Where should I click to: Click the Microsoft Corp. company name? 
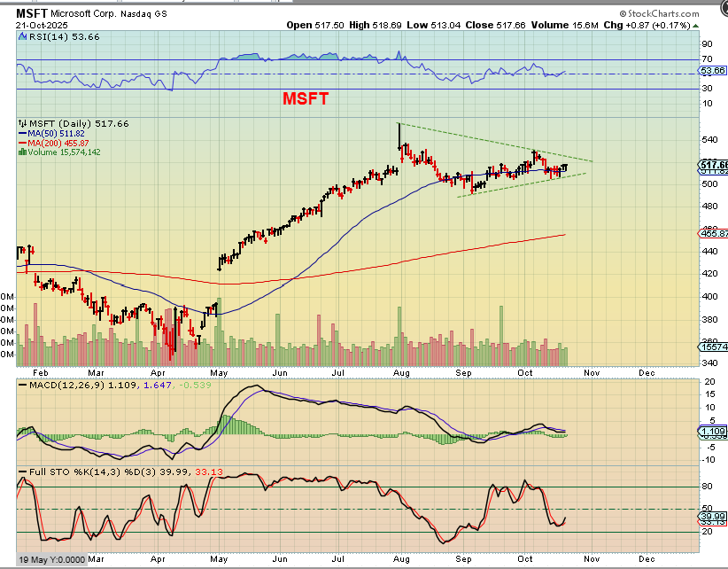[83, 14]
